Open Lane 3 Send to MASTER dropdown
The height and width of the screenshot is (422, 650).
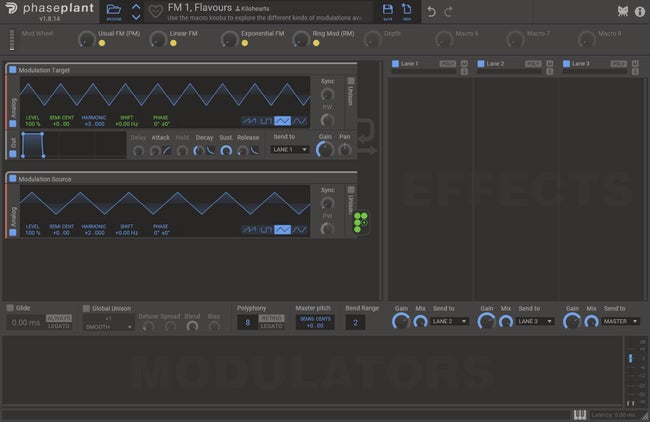(x=622, y=321)
